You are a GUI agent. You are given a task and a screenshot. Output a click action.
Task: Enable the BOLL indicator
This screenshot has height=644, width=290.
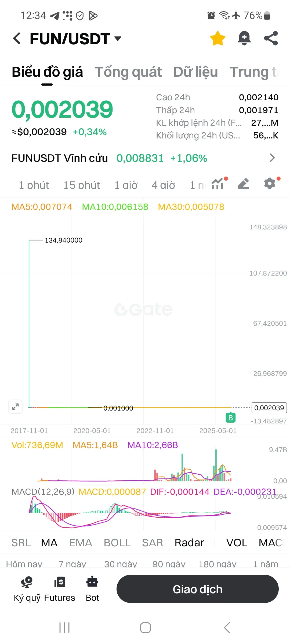click(x=117, y=543)
